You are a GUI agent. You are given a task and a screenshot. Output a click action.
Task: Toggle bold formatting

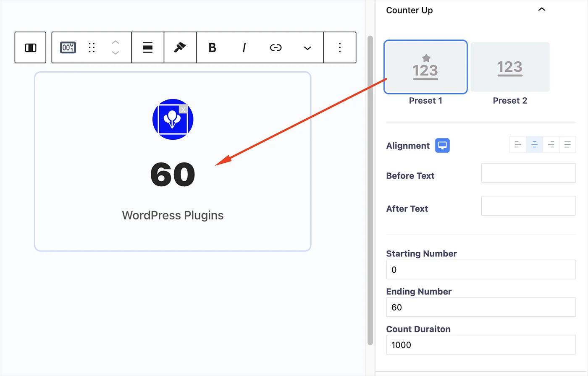[x=213, y=48]
